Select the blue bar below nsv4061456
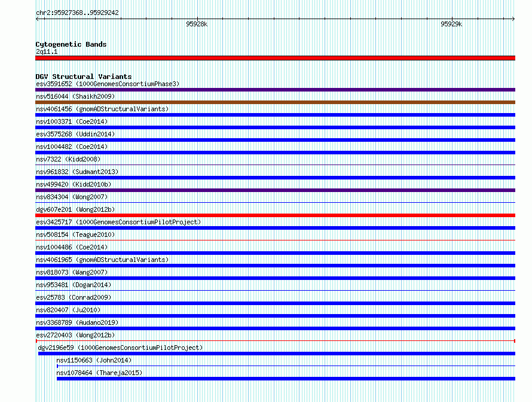This screenshot has width=532, height=402. pyautogui.click(x=275, y=115)
